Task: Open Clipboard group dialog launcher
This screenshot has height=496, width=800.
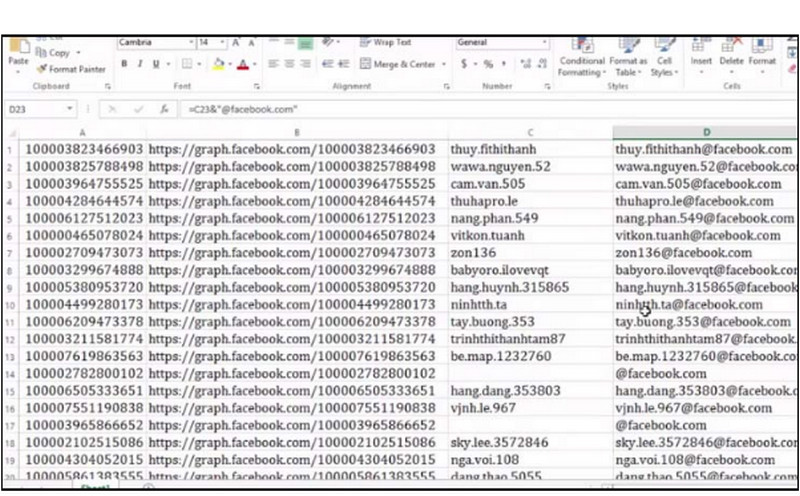Action: pyautogui.click(x=108, y=86)
